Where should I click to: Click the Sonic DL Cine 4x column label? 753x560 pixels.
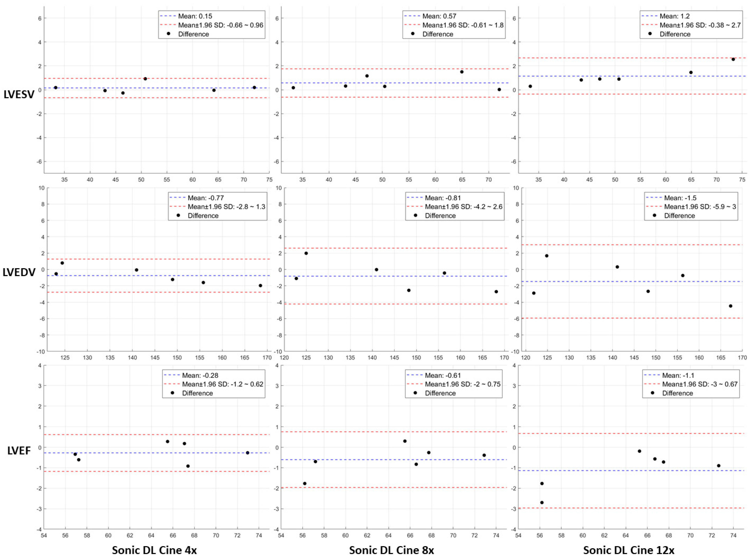point(154,550)
